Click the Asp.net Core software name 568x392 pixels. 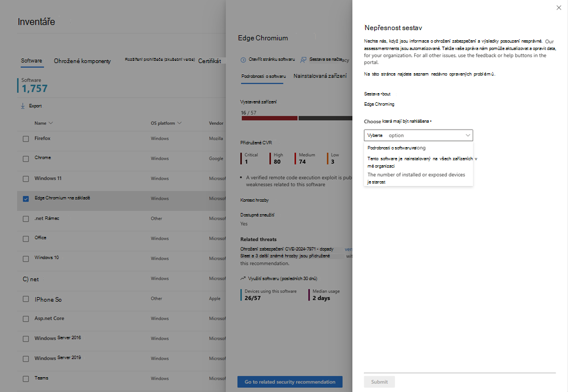49,319
